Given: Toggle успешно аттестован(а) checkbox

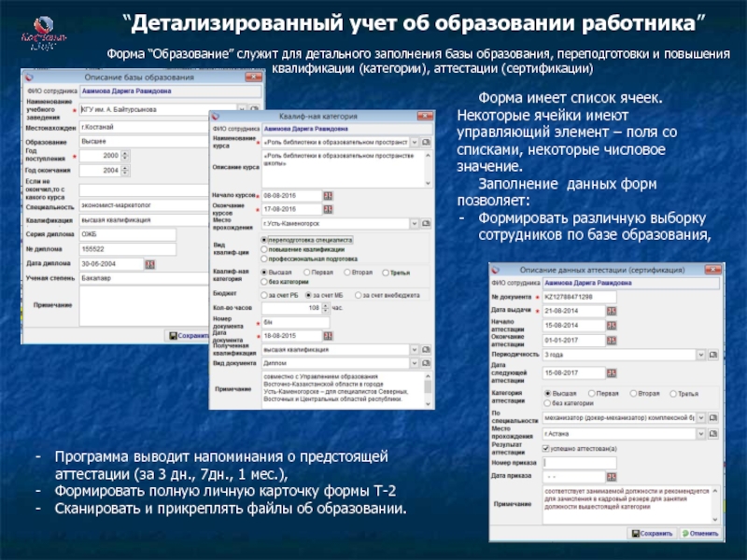Looking at the screenshot, I should [x=546, y=449].
